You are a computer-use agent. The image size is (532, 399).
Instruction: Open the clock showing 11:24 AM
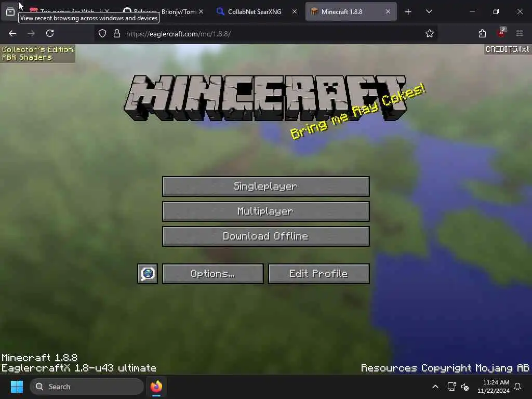coord(494,387)
